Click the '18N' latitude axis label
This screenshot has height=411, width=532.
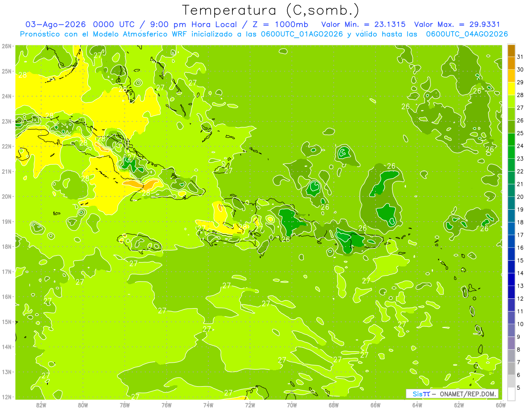pos(7,247)
